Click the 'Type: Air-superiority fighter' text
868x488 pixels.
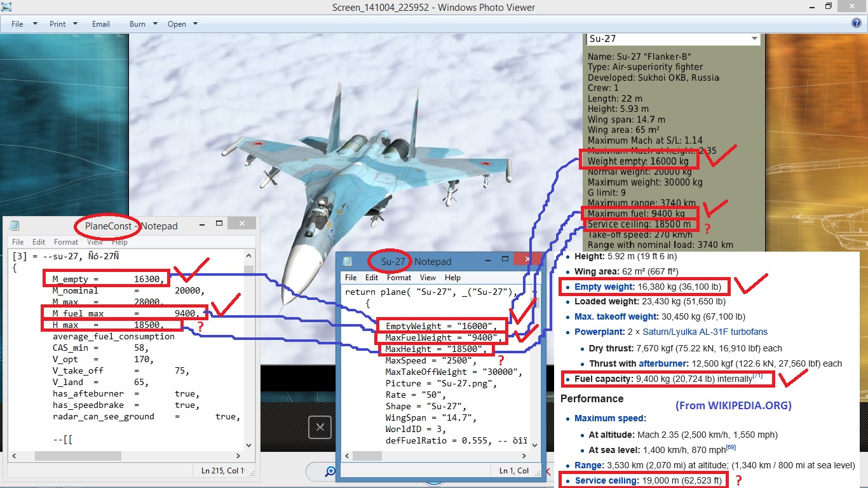tap(645, 67)
